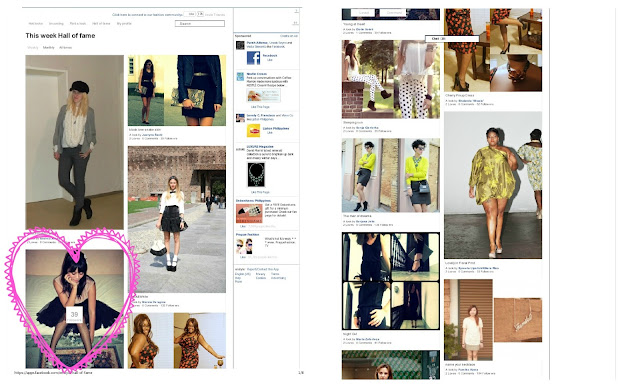Click the Lipton Philippines yellow logo
This screenshot has height=388, width=640.
(x=253, y=131)
